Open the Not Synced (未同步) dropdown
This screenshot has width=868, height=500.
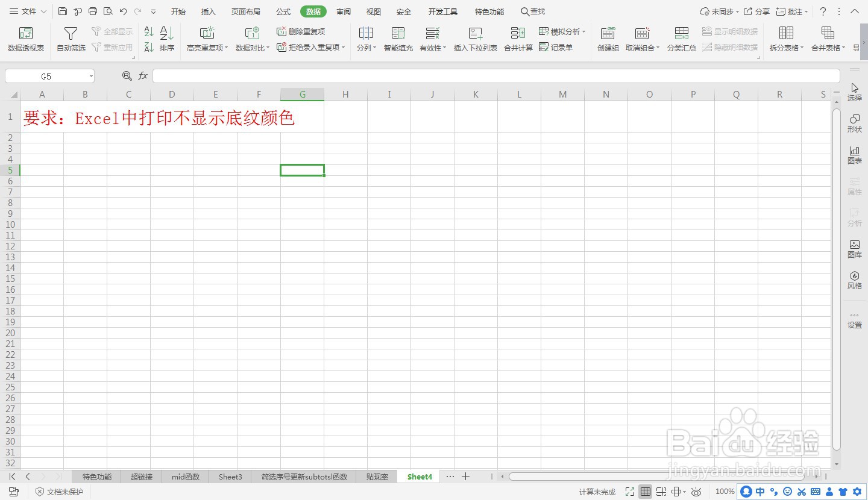coord(719,11)
